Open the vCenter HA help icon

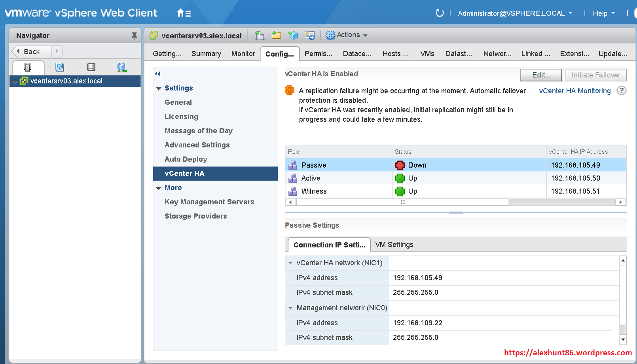click(622, 91)
